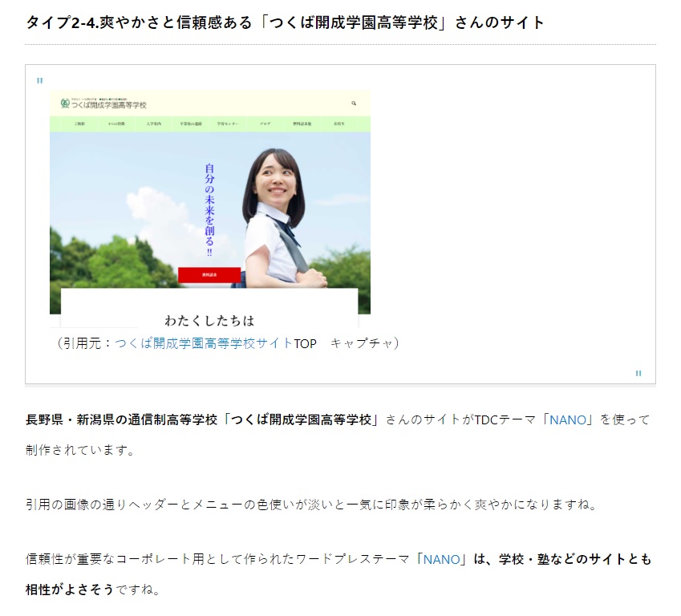The height and width of the screenshot is (616, 681).
Task: Click the bold text 相性がよさそう
Action: [70, 590]
